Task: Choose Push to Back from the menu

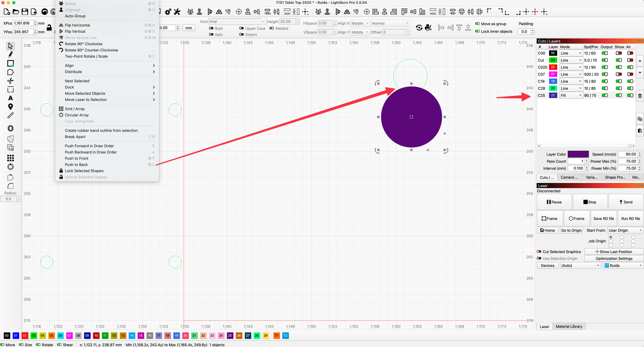Action: tap(76, 164)
